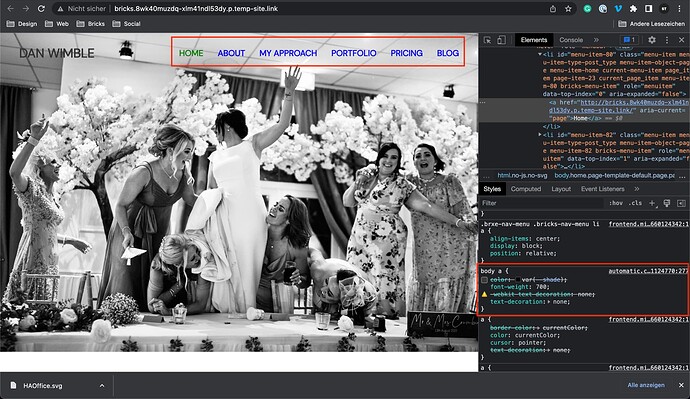The width and height of the screenshot is (690, 399).
Task: Show more DevTools panel tabs
Action: point(596,40)
